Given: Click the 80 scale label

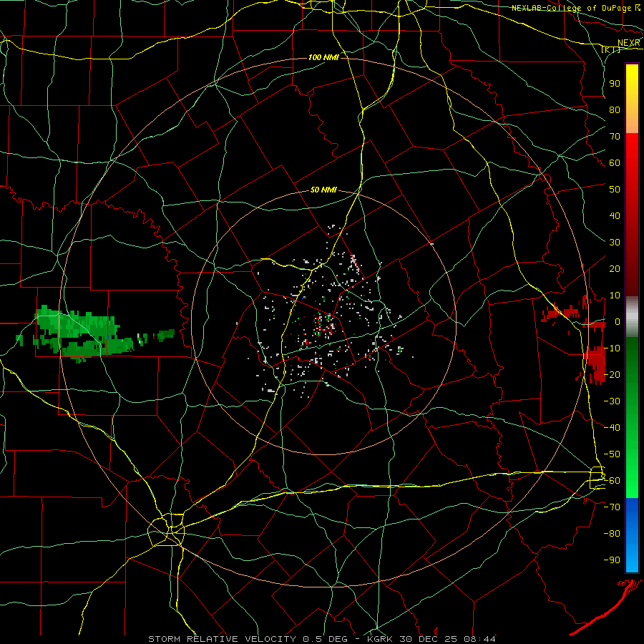Looking at the screenshot, I should (615, 110).
